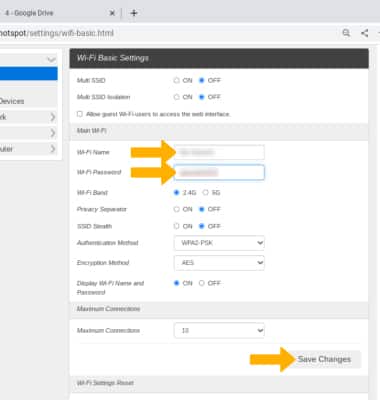Click the zoom magnifier icon in address bar
Screen dimensions: 380x400
point(346,33)
